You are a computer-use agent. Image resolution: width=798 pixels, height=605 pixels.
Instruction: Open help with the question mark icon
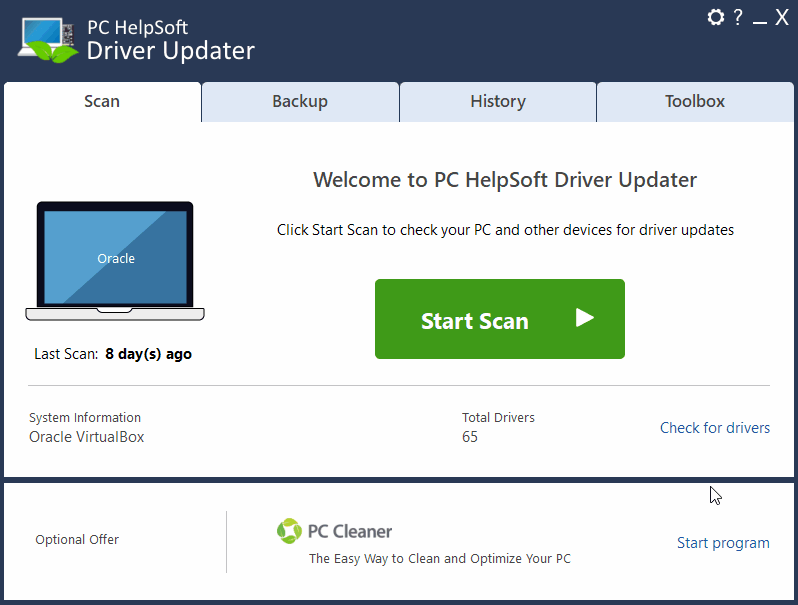(738, 17)
